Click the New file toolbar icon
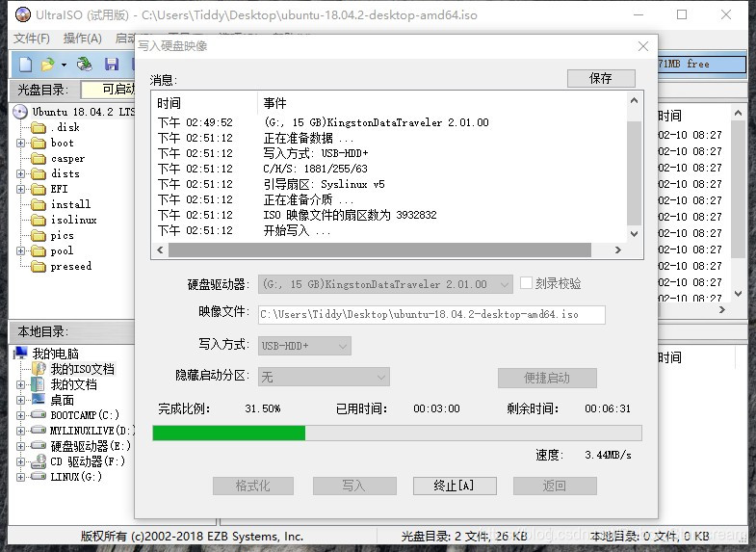This screenshot has width=756, height=552. [26, 65]
